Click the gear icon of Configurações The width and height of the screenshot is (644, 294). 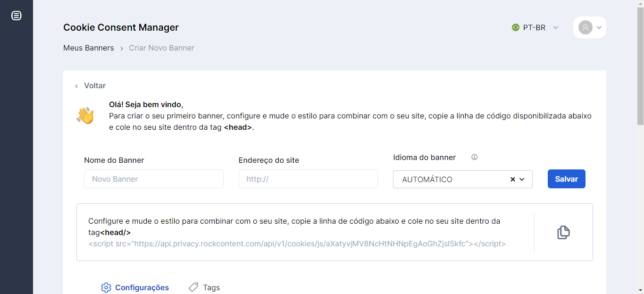(106, 287)
